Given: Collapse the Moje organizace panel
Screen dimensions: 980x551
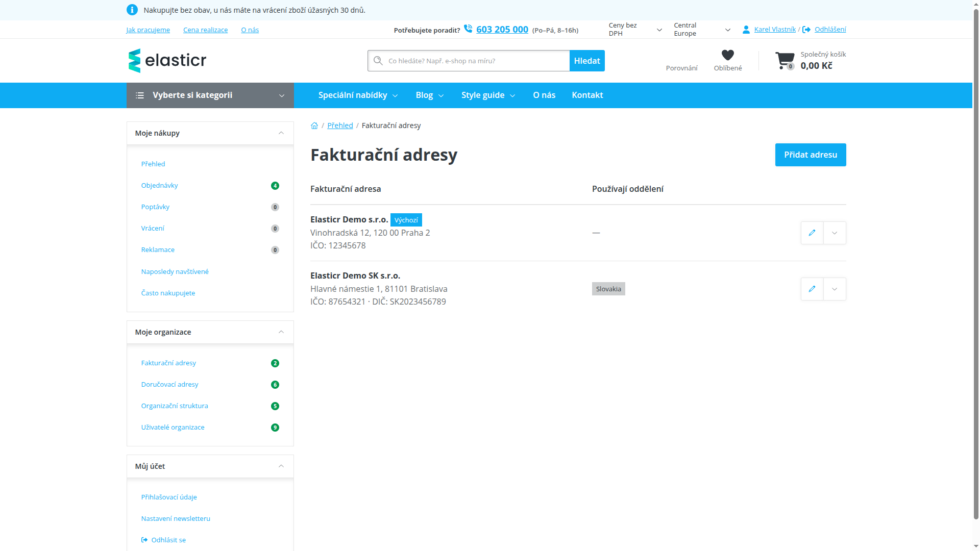Looking at the screenshot, I should [x=281, y=332].
